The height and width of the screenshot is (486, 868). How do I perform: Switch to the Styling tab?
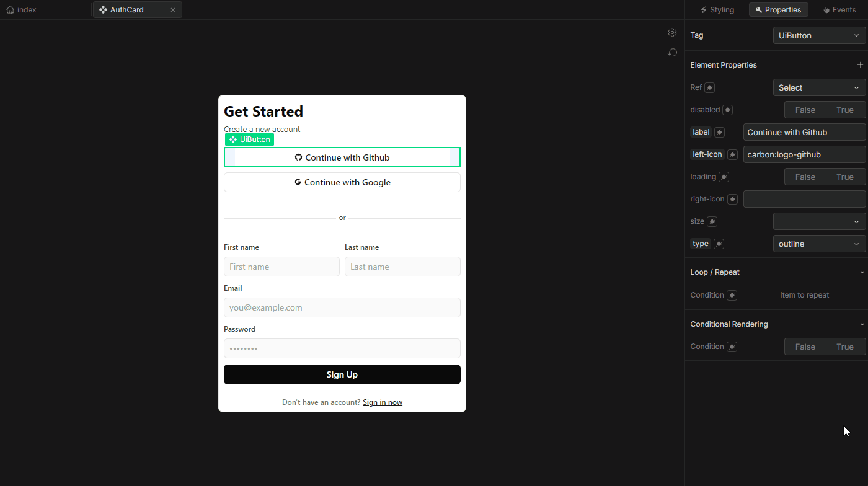(717, 10)
